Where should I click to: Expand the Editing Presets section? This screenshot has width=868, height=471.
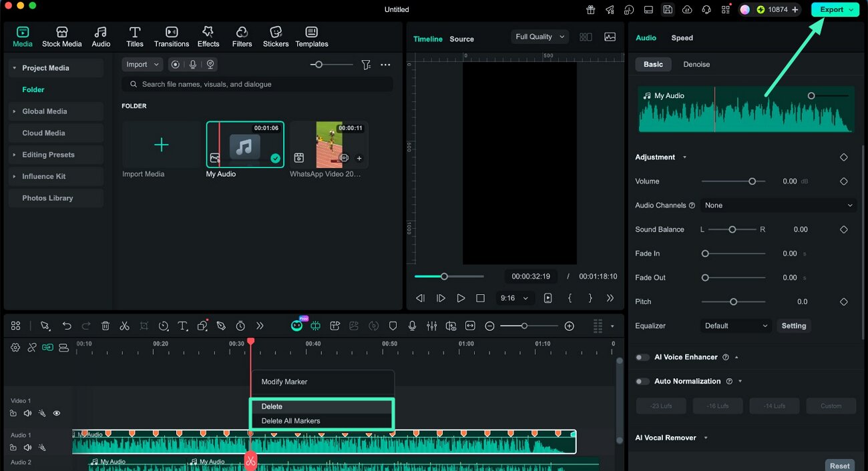[14, 155]
